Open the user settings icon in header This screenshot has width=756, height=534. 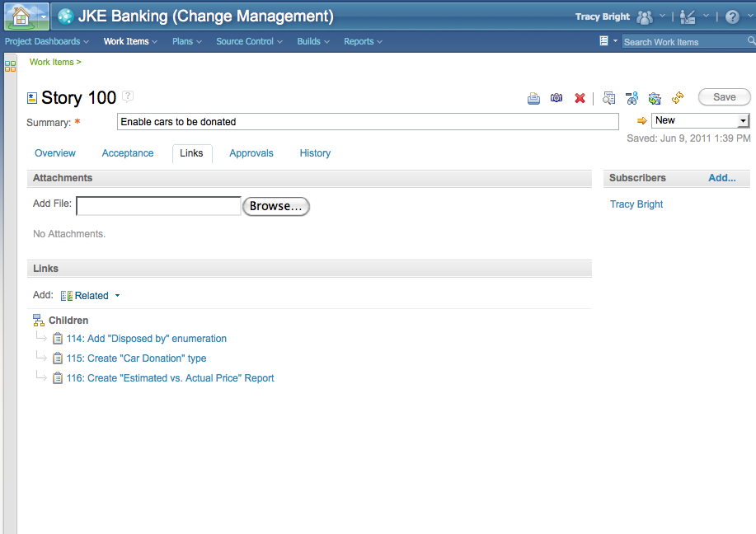pos(688,16)
